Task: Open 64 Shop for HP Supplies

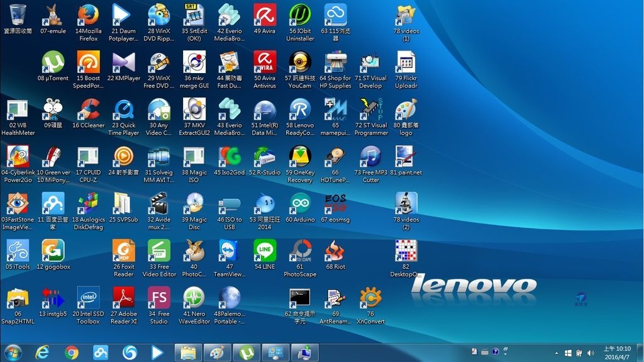Action: [x=335, y=62]
